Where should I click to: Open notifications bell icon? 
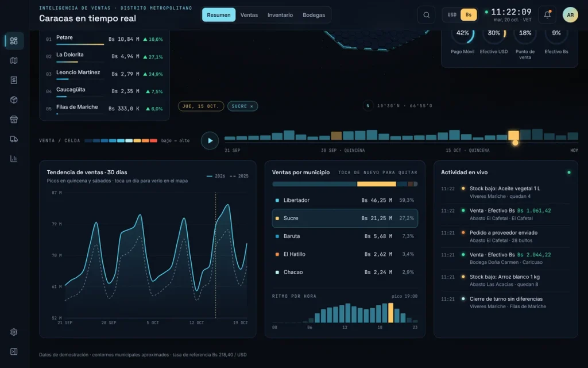(547, 15)
